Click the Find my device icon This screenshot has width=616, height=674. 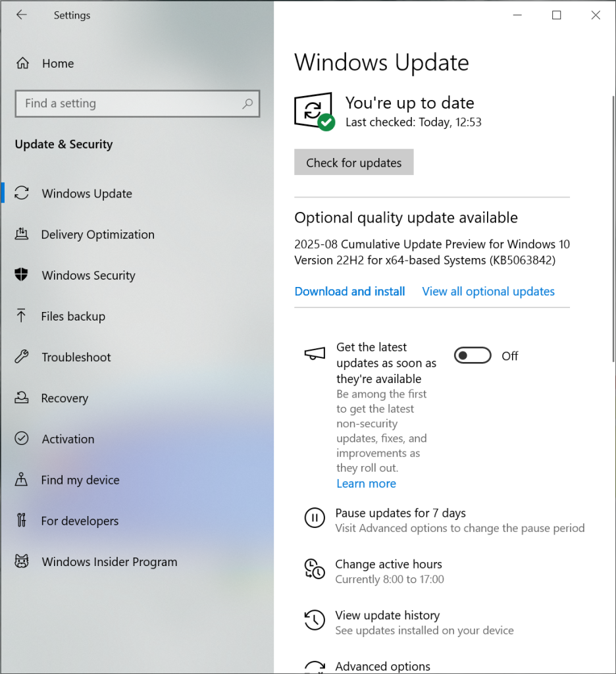coord(21,479)
